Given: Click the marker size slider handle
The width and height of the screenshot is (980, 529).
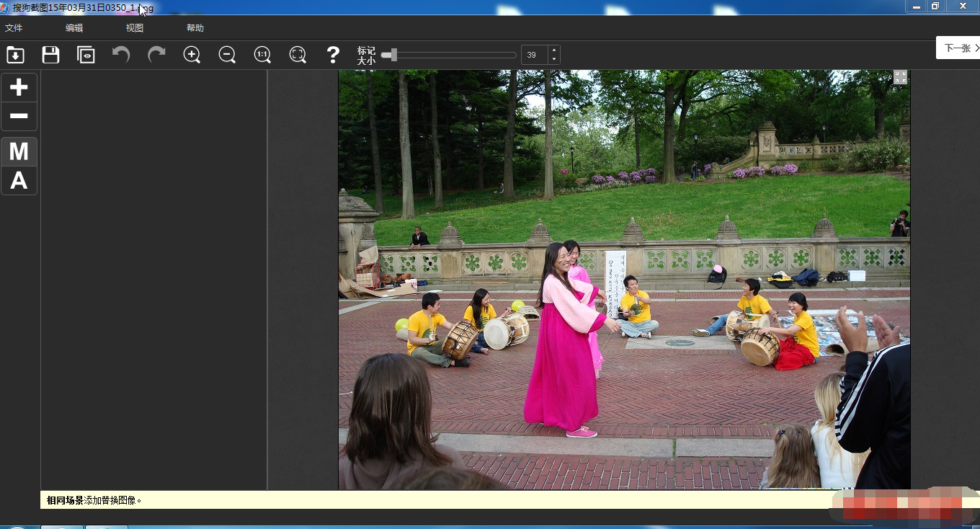Looking at the screenshot, I should click(x=393, y=55).
